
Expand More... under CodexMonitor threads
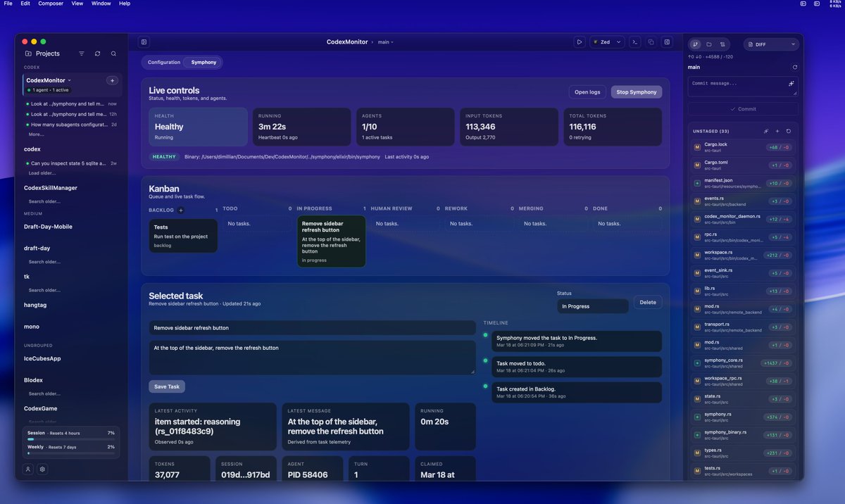point(36,134)
